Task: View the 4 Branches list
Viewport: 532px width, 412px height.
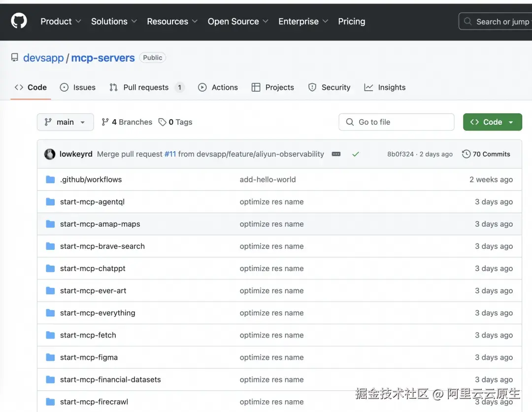Action: pos(127,122)
